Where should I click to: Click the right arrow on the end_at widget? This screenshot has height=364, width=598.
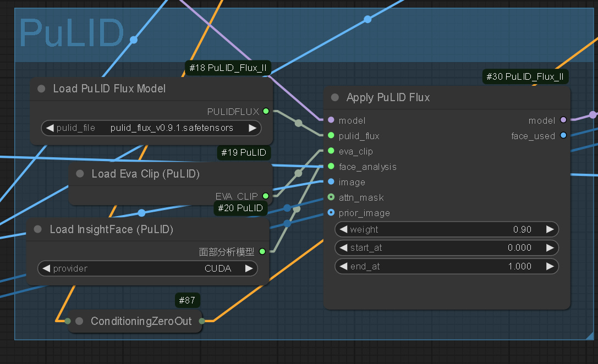pyautogui.click(x=550, y=266)
